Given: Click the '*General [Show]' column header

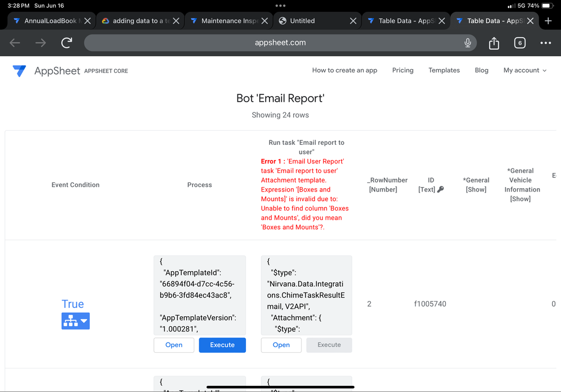Looking at the screenshot, I should (476, 185).
